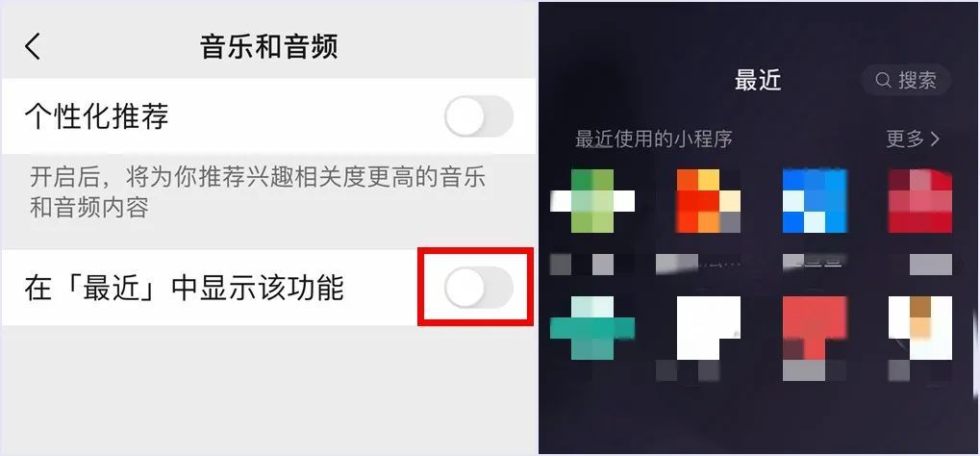Select the 个性化推荐 settings row

pyautogui.click(x=268, y=116)
